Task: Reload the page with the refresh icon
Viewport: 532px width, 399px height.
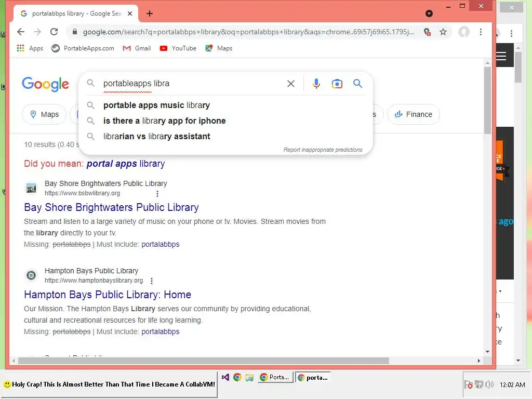Action: coord(54,32)
